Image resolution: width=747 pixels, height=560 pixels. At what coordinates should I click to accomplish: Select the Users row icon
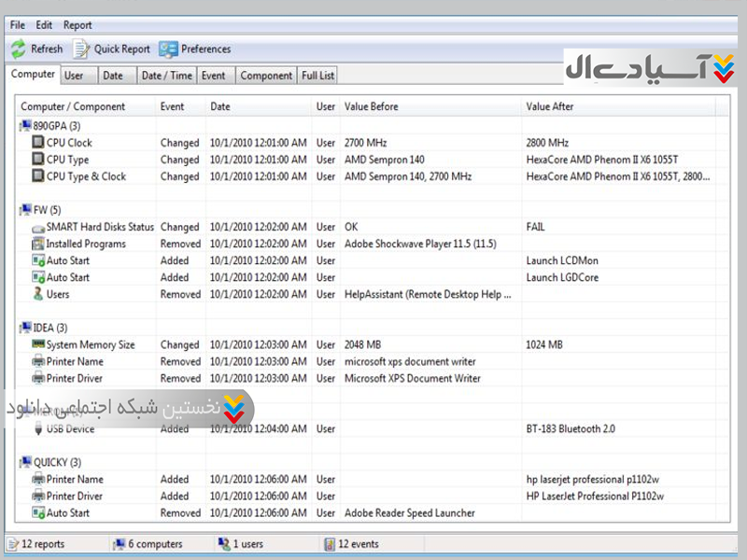37,294
